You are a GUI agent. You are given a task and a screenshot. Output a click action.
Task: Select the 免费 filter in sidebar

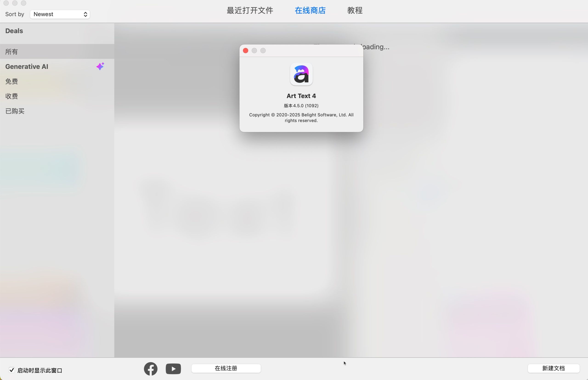(x=12, y=81)
